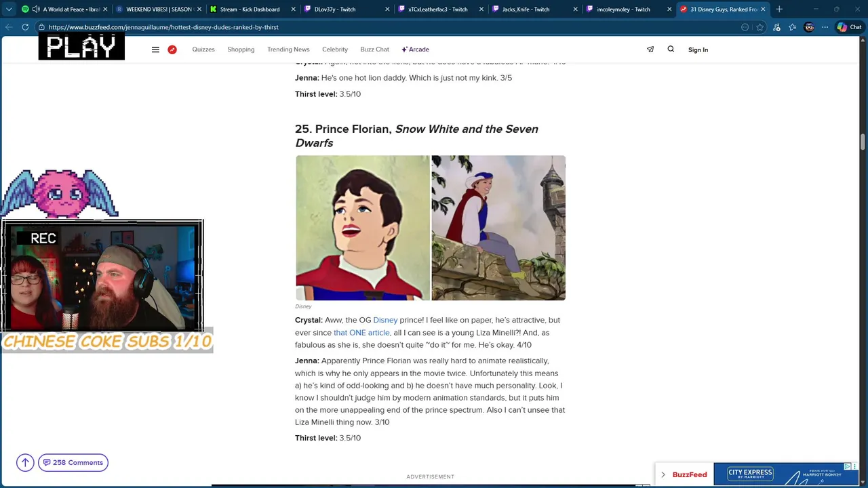Follow the 'that ONE article' link
868x488 pixels.
point(361,333)
